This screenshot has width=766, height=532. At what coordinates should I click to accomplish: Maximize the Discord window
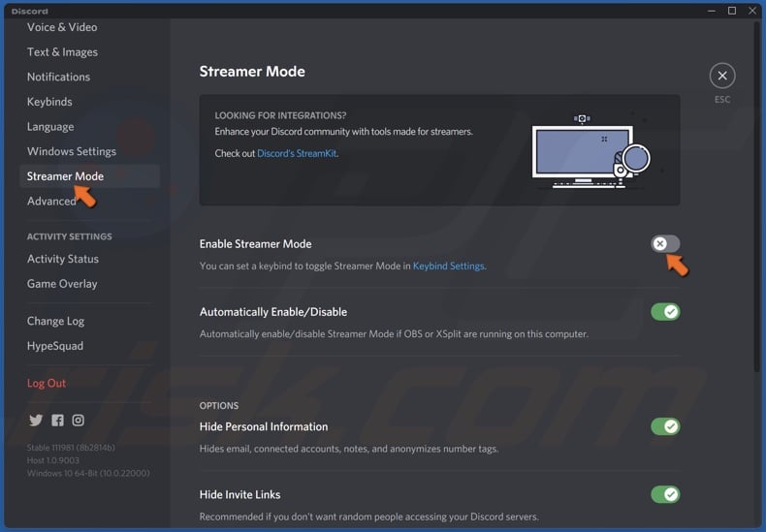[x=732, y=11]
